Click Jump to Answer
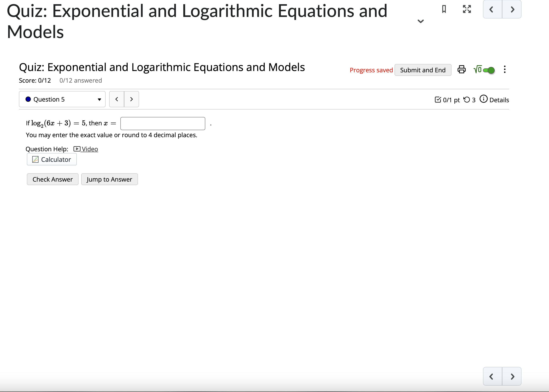549x392 pixels. 109,179
